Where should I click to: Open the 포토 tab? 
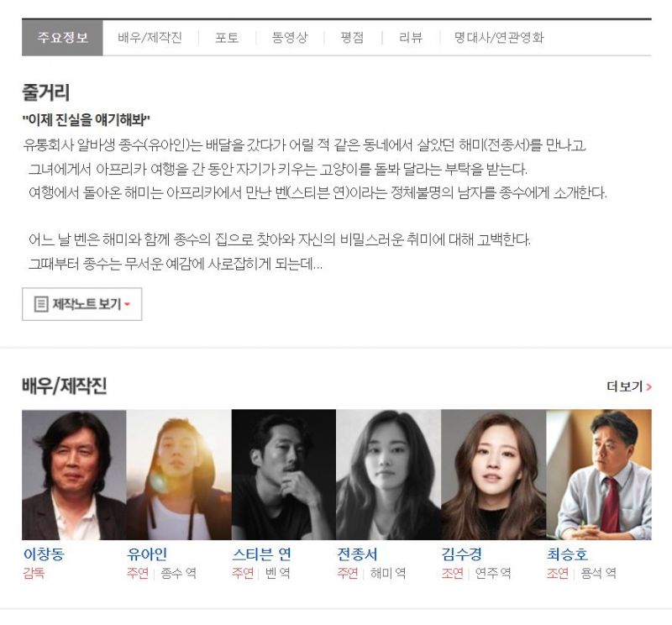(227, 38)
